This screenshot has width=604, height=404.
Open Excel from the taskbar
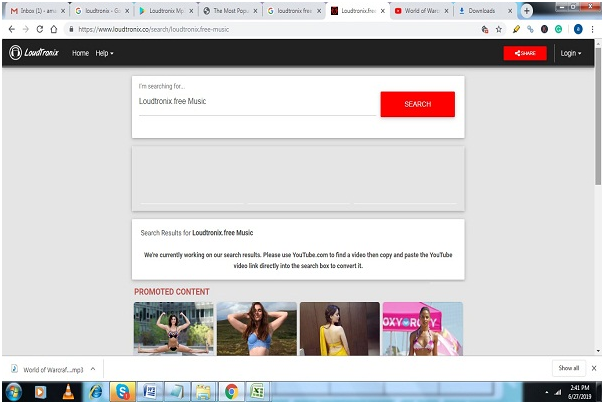257,392
